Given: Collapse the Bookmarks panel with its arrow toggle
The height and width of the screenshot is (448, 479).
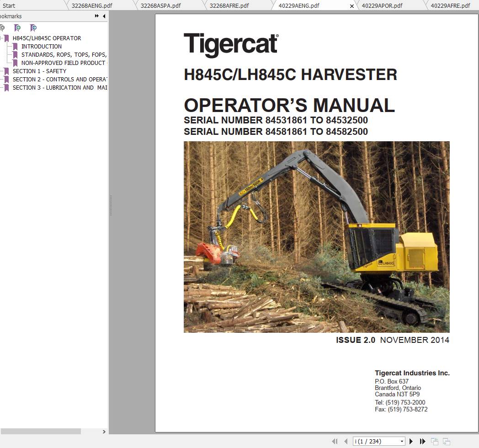Looking at the screenshot, I should tap(104, 16).
